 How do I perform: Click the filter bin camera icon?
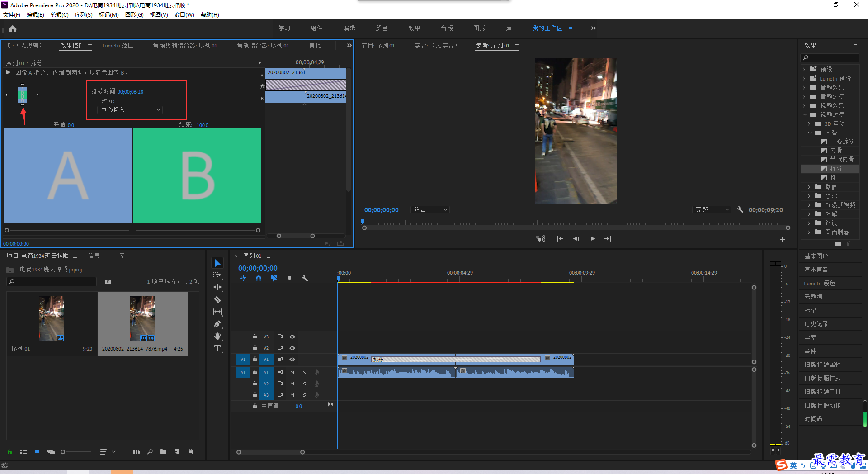(108, 281)
